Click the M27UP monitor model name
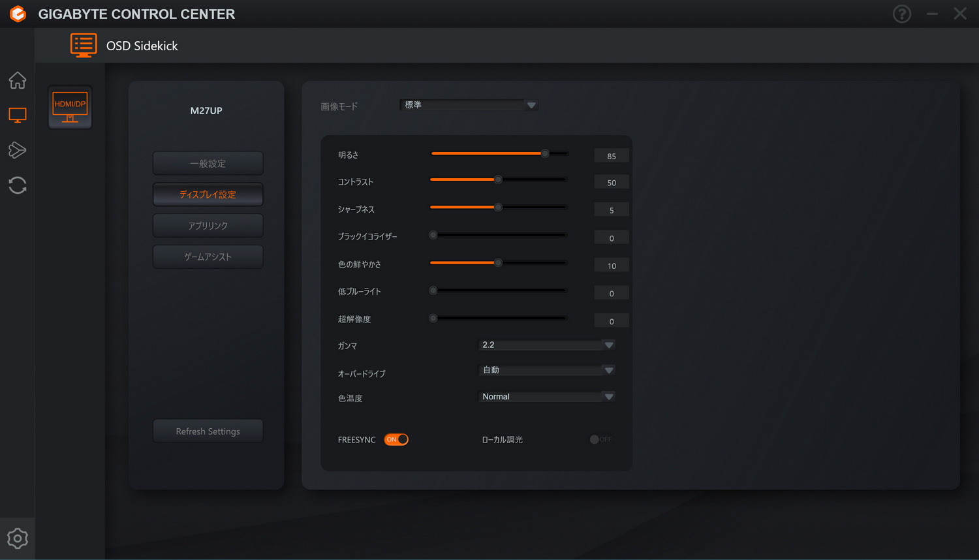This screenshot has width=979, height=560. coord(206,111)
